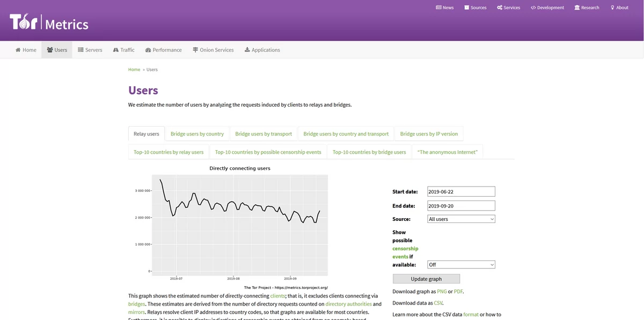Viewport: 644px width, 320px height.
Task: Go to Servers section label
Action: [93, 50]
